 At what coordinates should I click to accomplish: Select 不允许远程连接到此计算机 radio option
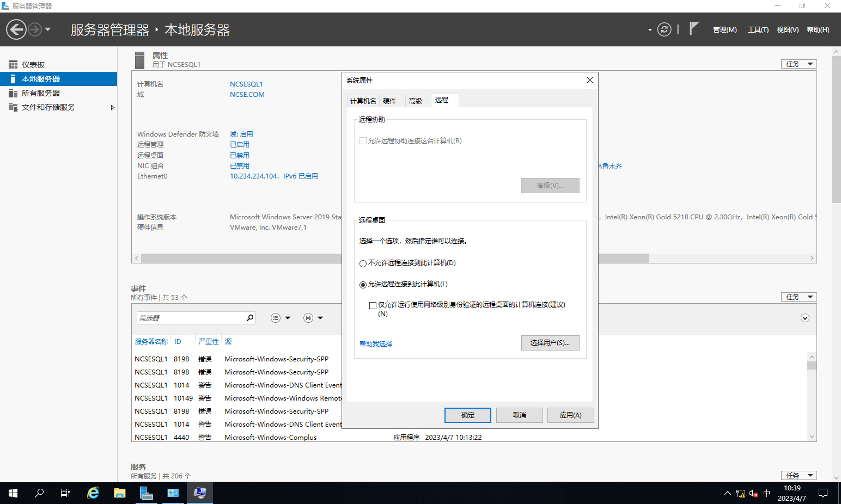[x=363, y=263]
